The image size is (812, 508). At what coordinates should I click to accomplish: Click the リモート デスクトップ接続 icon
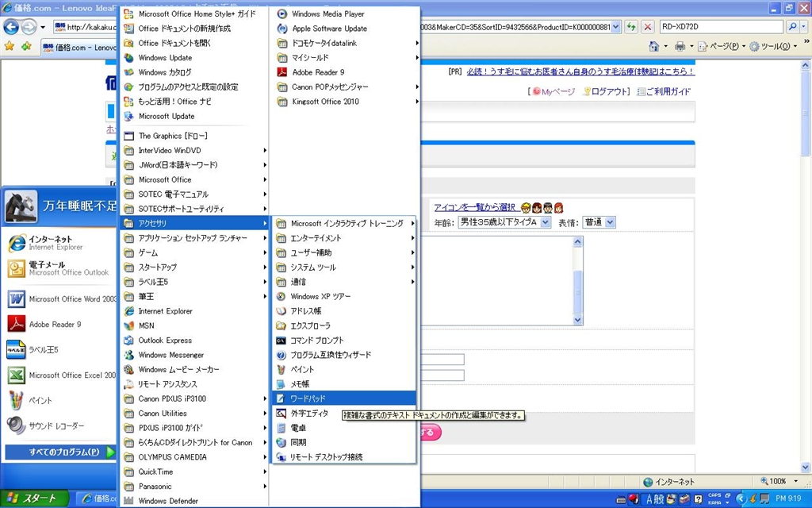[x=281, y=456]
